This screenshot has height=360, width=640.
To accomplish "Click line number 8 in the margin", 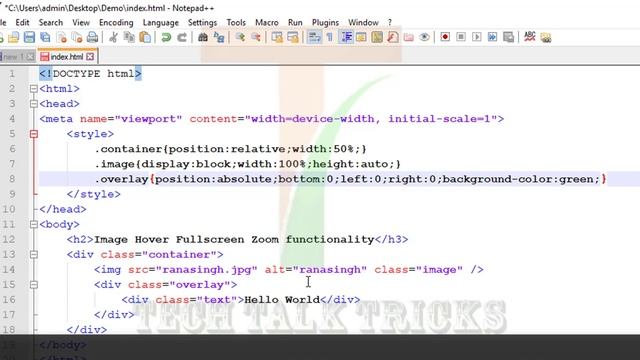I will (x=12, y=179).
